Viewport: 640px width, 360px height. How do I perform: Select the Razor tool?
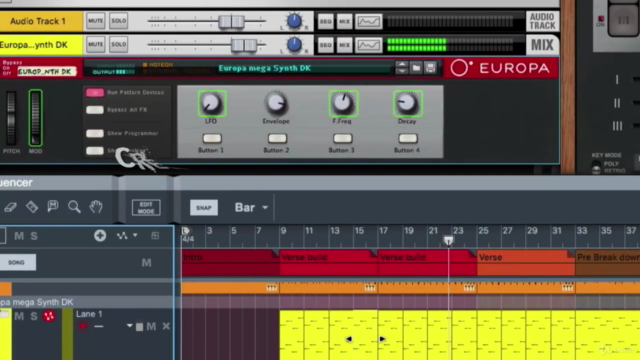click(x=32, y=207)
